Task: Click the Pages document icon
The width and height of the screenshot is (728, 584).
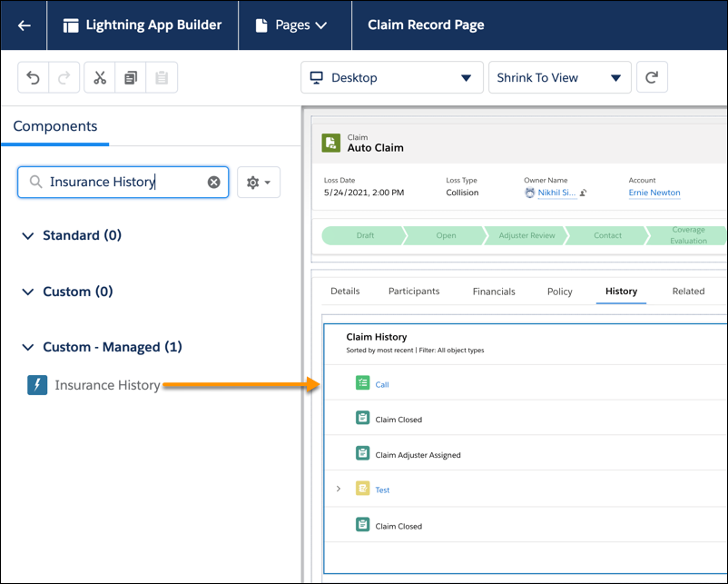Action: [261, 25]
